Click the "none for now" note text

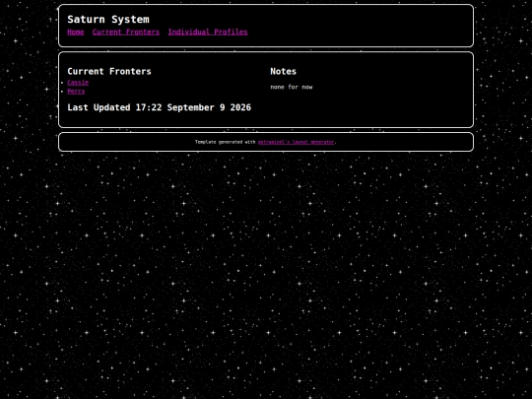[x=292, y=87]
